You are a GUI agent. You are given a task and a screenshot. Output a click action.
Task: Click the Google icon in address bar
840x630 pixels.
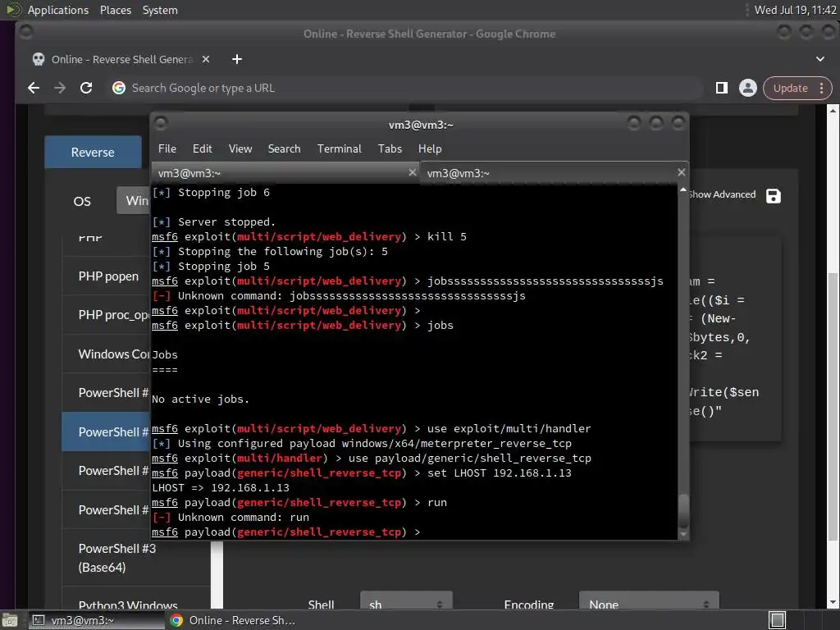(119, 88)
